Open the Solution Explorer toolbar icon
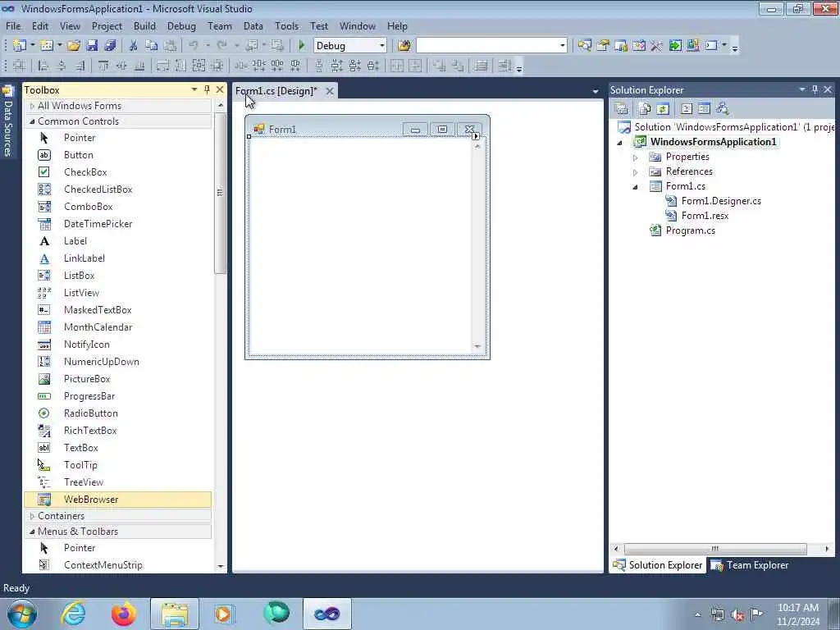The height and width of the screenshot is (630, 840). coord(584,46)
